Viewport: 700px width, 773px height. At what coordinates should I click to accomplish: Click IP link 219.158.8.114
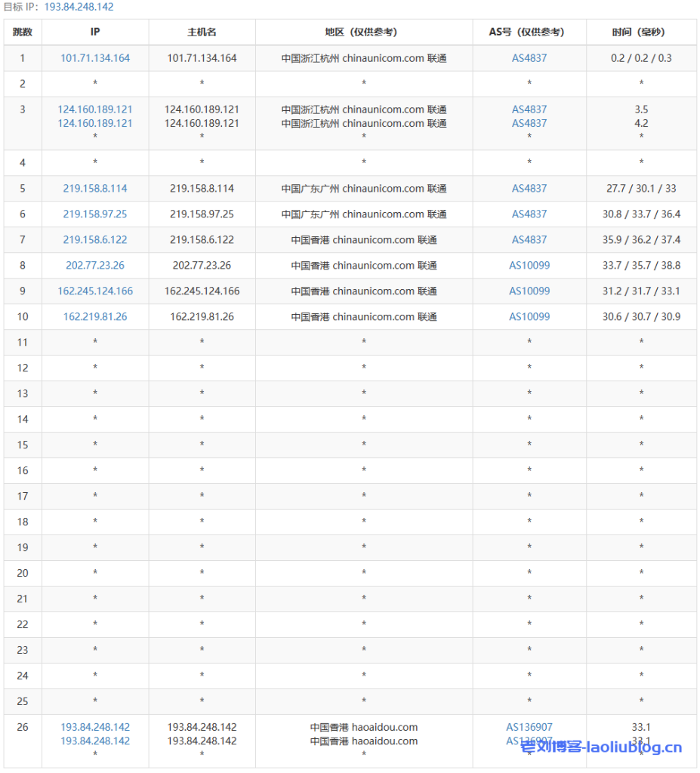point(95,189)
